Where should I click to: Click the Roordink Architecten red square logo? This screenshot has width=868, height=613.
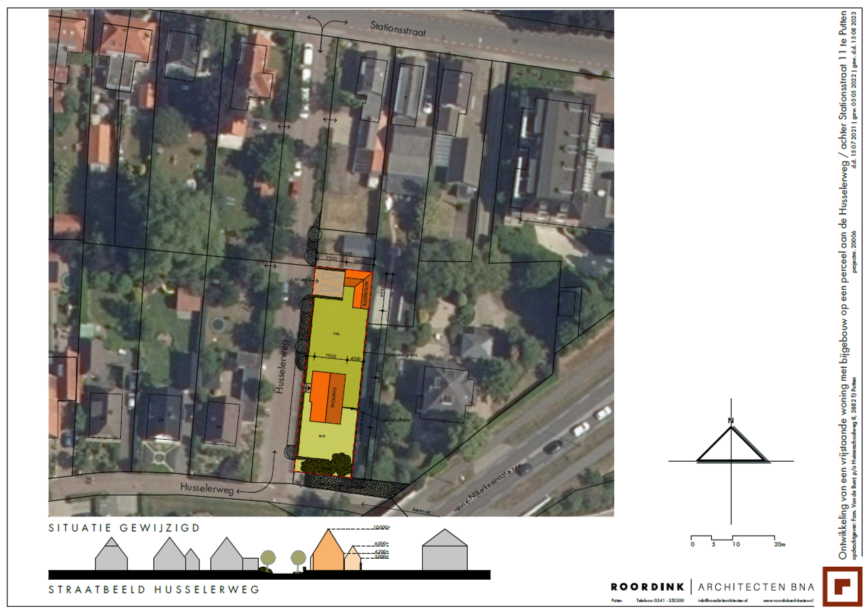click(x=844, y=587)
